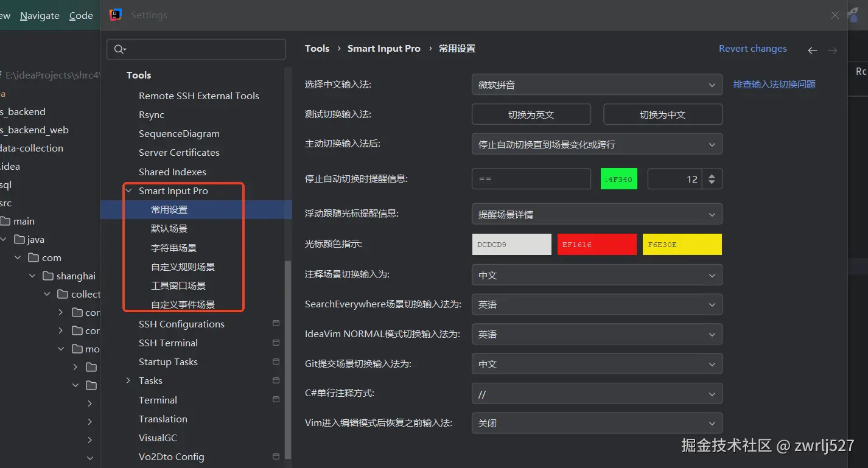
Task: Expand the Tasks settings node
Action: click(x=128, y=380)
